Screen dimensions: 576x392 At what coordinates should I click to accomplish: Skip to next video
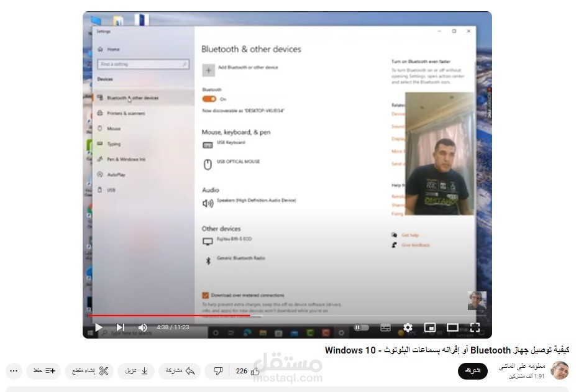pos(121,327)
